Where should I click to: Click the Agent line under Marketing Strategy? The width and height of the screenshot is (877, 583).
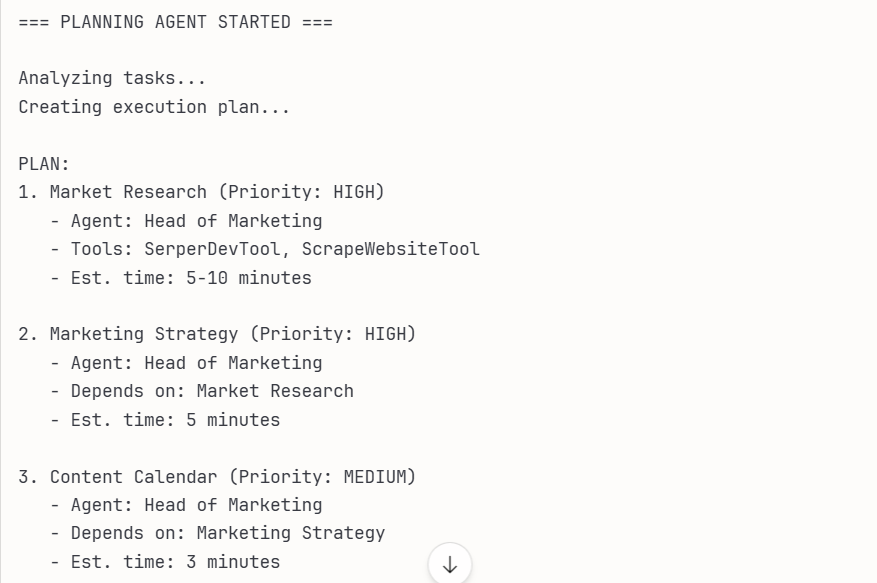pos(186,363)
